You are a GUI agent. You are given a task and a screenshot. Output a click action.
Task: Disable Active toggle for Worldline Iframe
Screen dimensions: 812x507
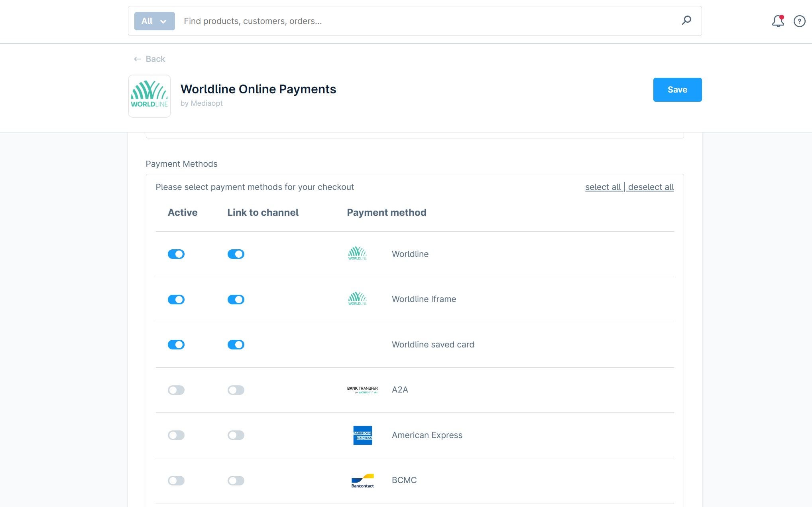(x=176, y=300)
